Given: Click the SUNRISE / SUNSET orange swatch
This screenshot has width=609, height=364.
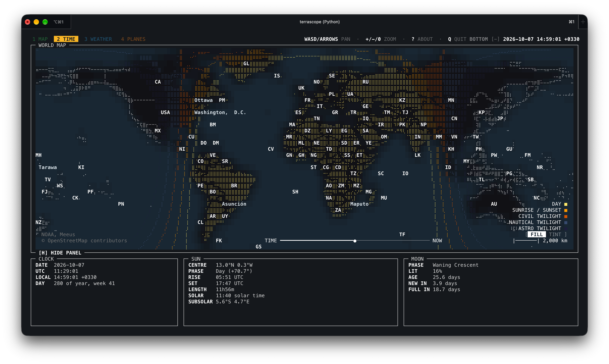Looking at the screenshot, I should pyautogui.click(x=566, y=210).
